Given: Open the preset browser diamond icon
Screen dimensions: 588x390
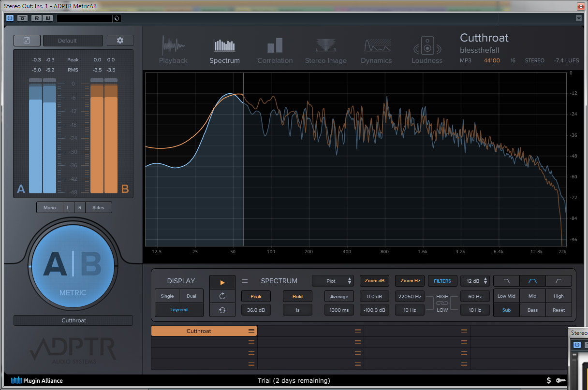Looking at the screenshot, I should 116,18.
